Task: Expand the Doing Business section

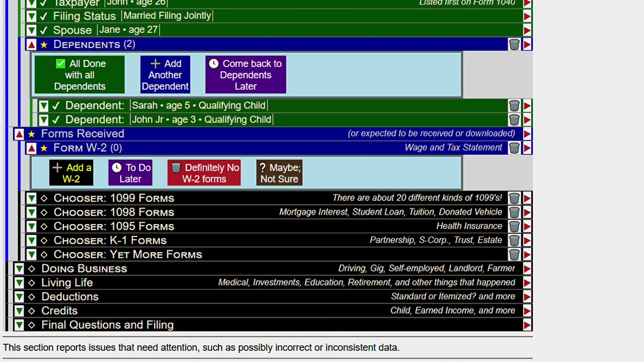Action: (x=19, y=268)
